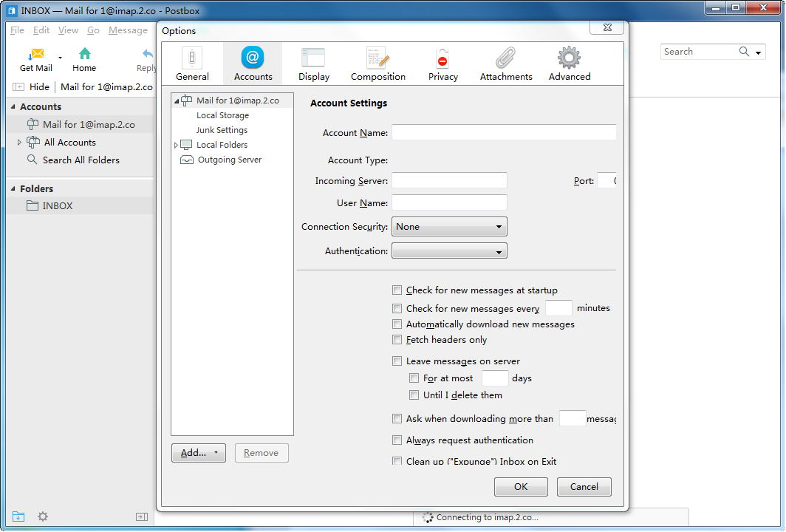Toggle Until I delete them checkbox
Viewport: 786px width, 532px height.
click(x=414, y=395)
